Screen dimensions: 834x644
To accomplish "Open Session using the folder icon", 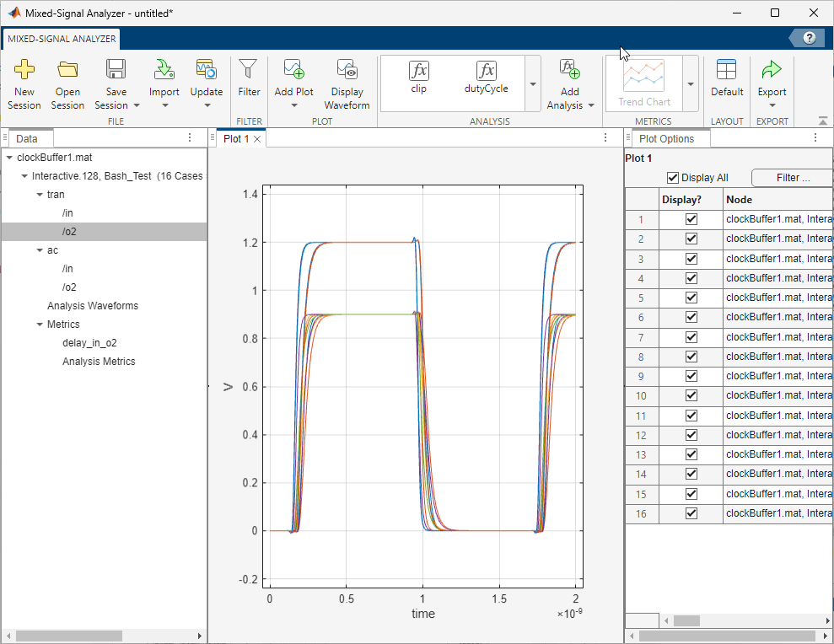I will 67,71.
